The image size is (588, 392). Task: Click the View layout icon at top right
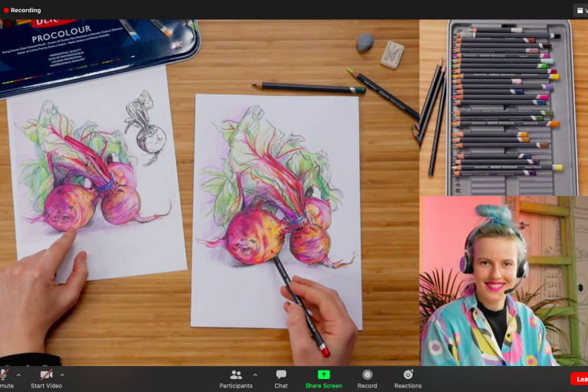[x=580, y=10]
